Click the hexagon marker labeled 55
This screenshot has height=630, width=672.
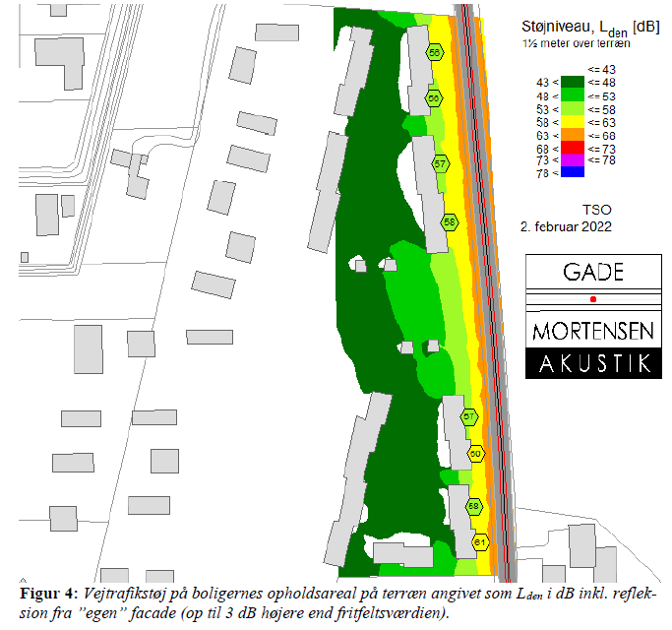pos(434,52)
